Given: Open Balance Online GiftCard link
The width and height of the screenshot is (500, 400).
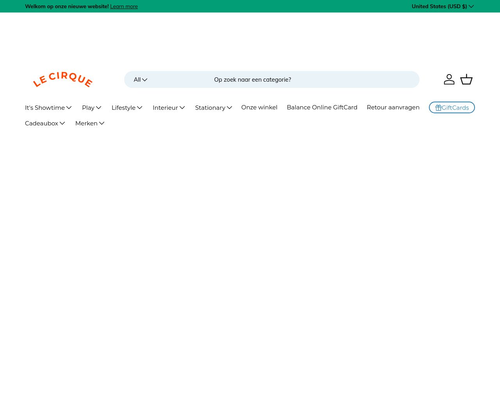Looking at the screenshot, I should [x=322, y=107].
